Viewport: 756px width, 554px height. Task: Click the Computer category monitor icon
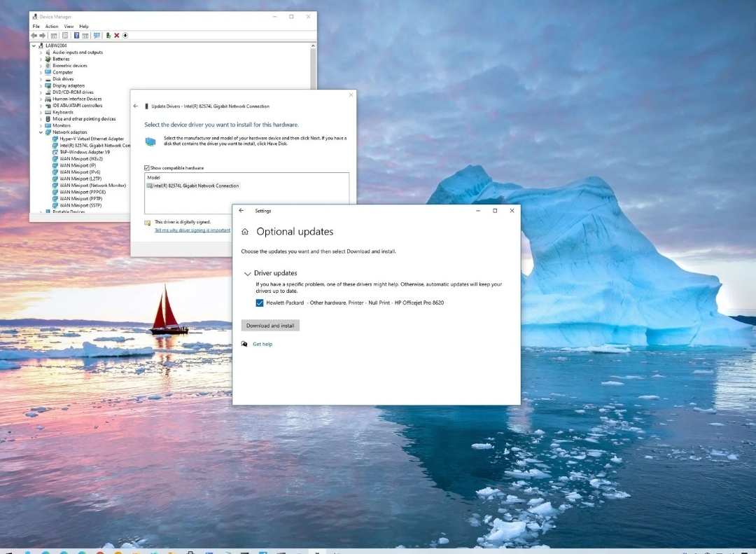pos(48,72)
